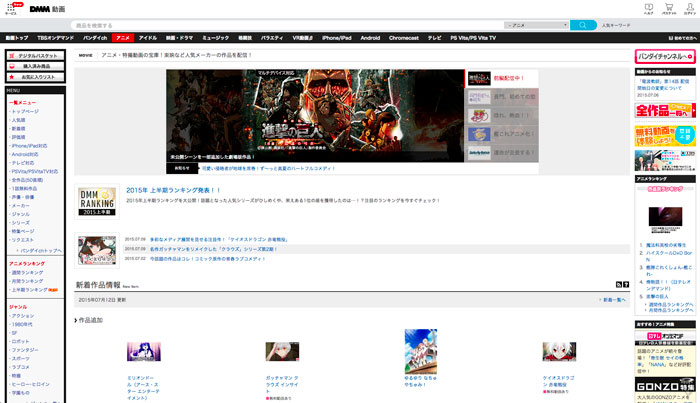
Task: Open iPhone/iPad対応 sidebar link
Action: pos(29,146)
